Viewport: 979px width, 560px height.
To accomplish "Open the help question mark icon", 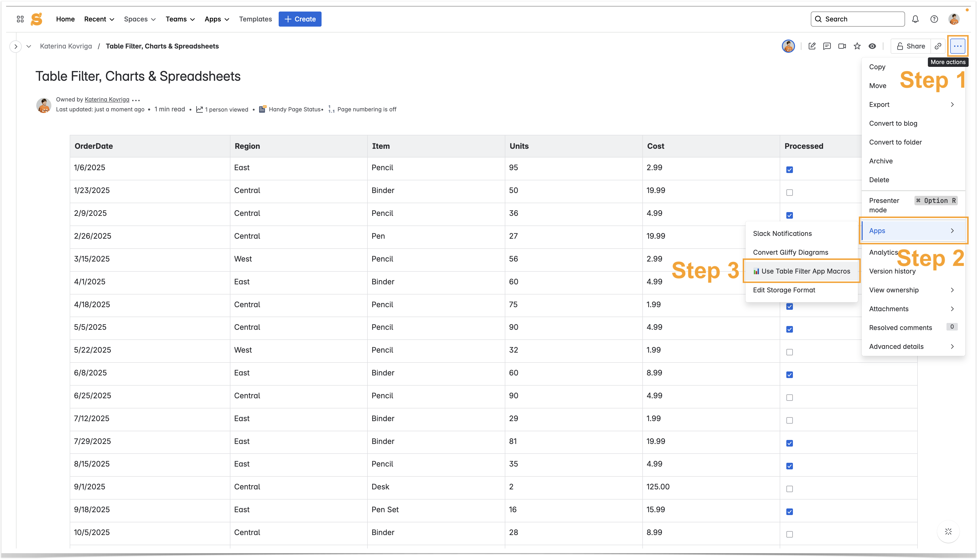I will [x=934, y=19].
